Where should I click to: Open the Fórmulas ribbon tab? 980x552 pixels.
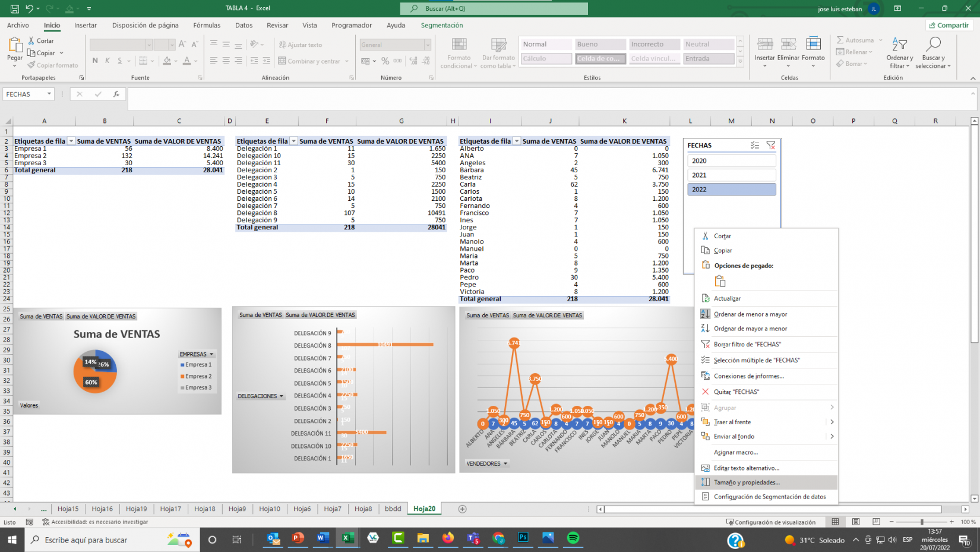point(207,26)
